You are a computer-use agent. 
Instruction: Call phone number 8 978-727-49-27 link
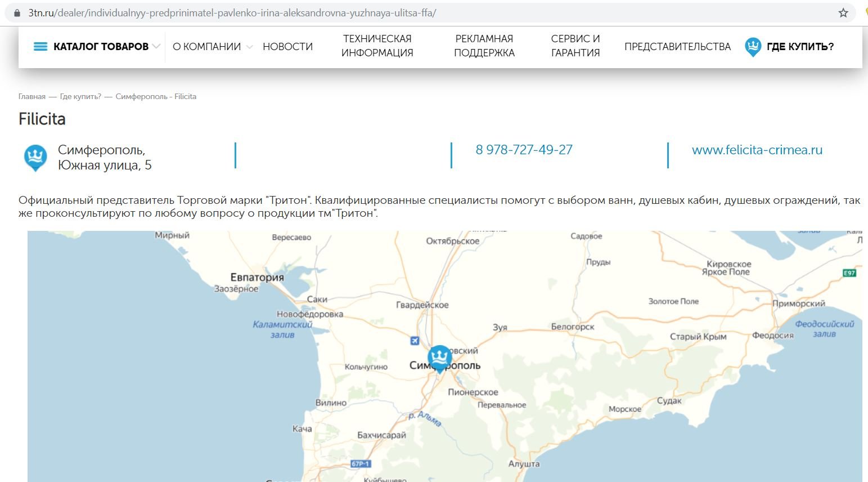click(524, 150)
